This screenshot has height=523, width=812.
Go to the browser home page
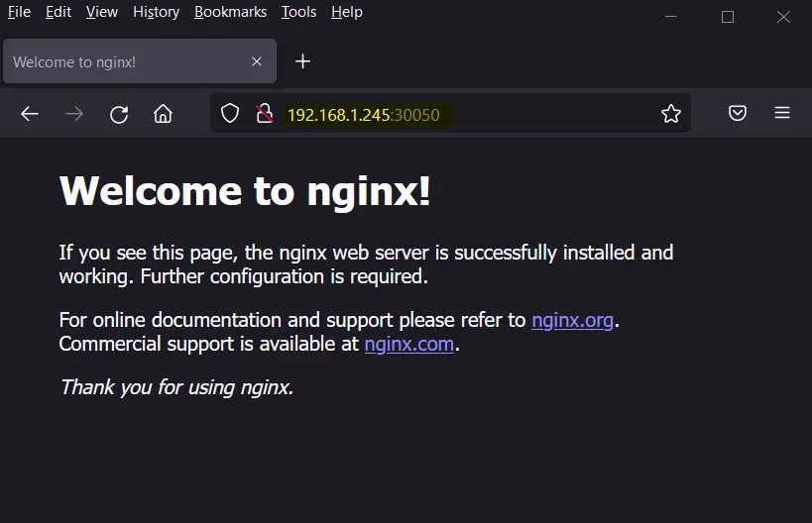[x=163, y=114]
